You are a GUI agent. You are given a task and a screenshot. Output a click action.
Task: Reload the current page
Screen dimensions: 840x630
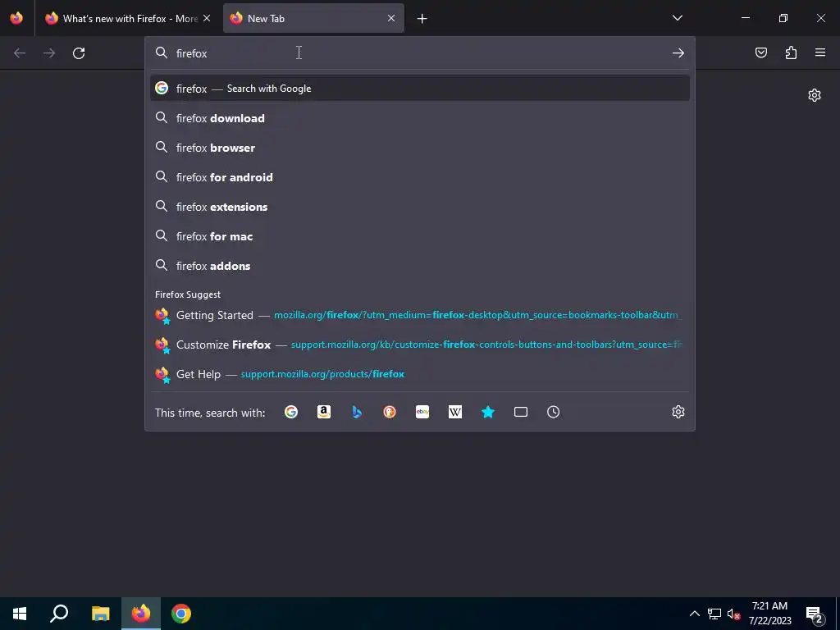pyautogui.click(x=79, y=53)
